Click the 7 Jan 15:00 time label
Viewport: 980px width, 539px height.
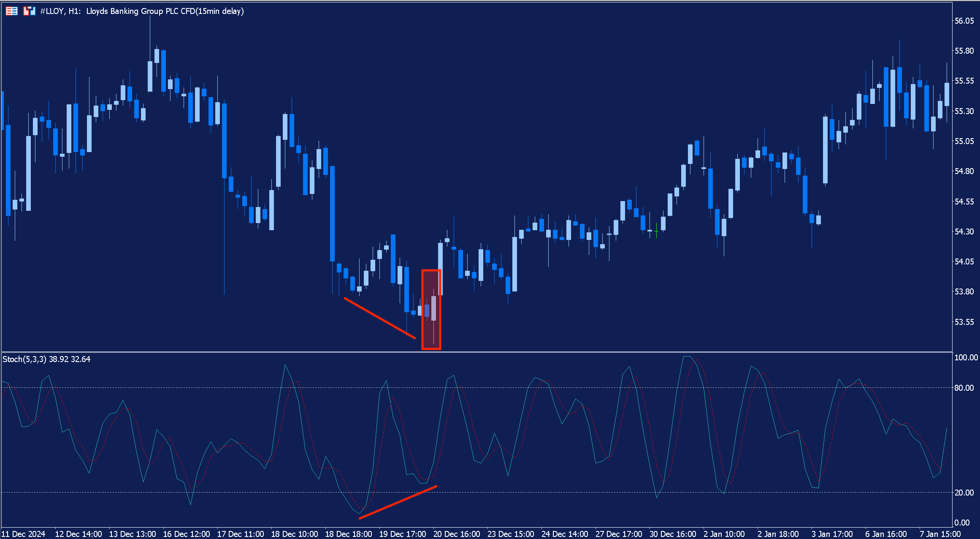coord(940,534)
